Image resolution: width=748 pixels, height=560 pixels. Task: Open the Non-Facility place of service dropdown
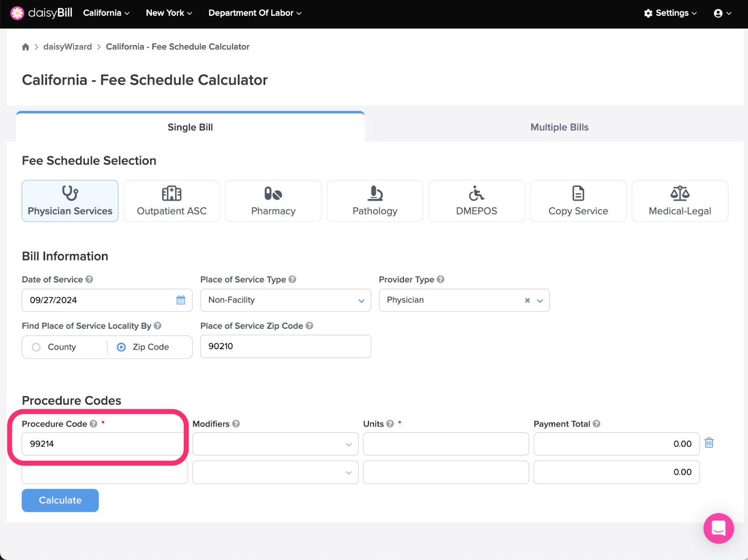[x=286, y=300]
